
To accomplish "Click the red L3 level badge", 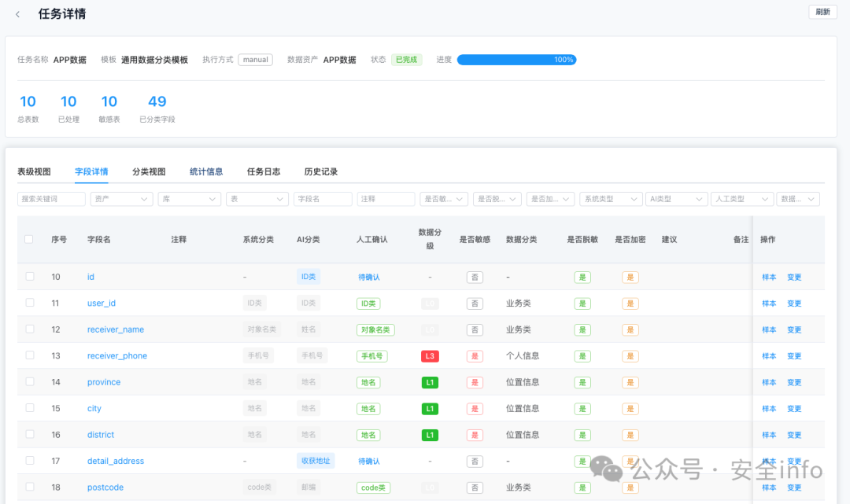I will (x=430, y=356).
